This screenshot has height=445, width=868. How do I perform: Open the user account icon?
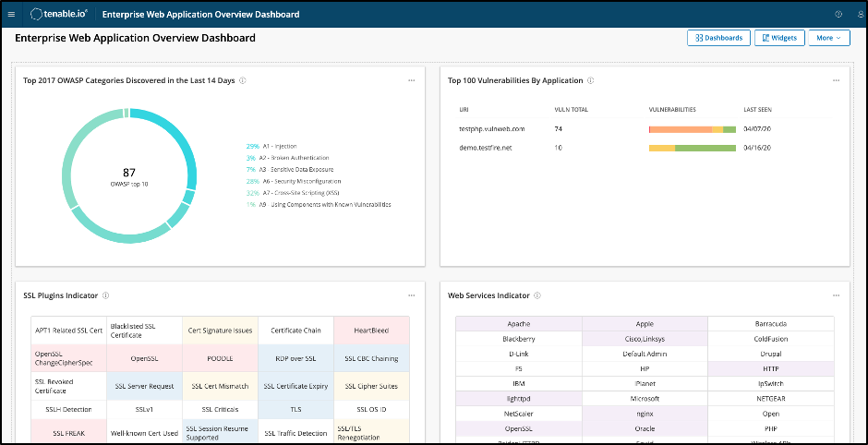pyautogui.click(x=860, y=15)
